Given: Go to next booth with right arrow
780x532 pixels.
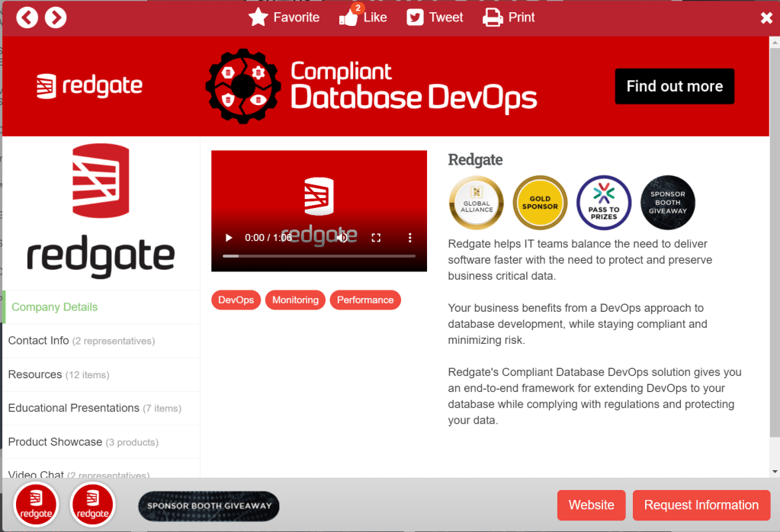Looking at the screenshot, I should (x=56, y=18).
